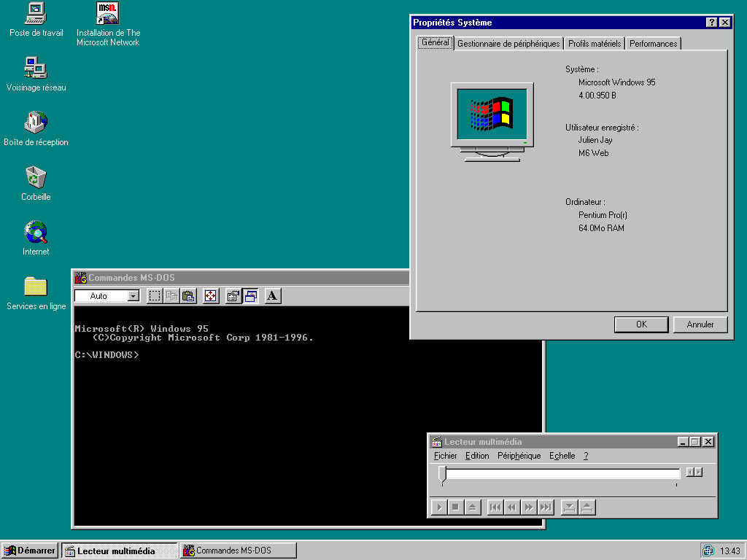
Task: Minimize the Lecteur multimédia window
Action: [x=683, y=442]
